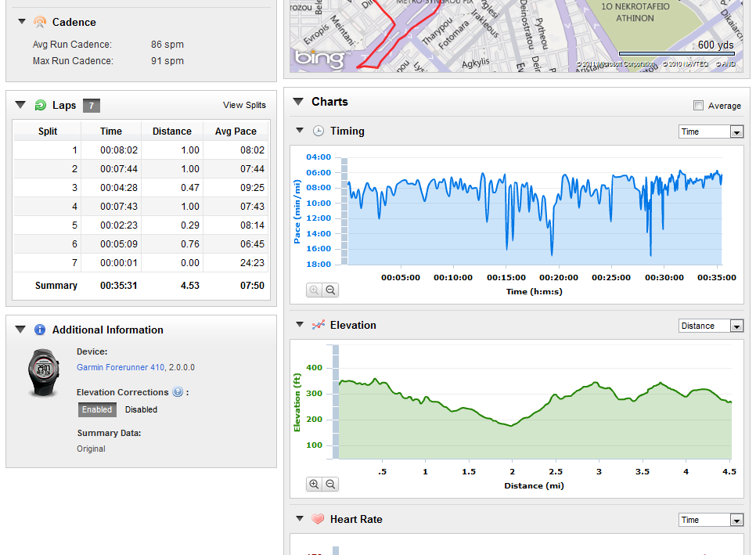Open the Timing chart Time dropdown
The height and width of the screenshot is (555, 756).
click(711, 132)
